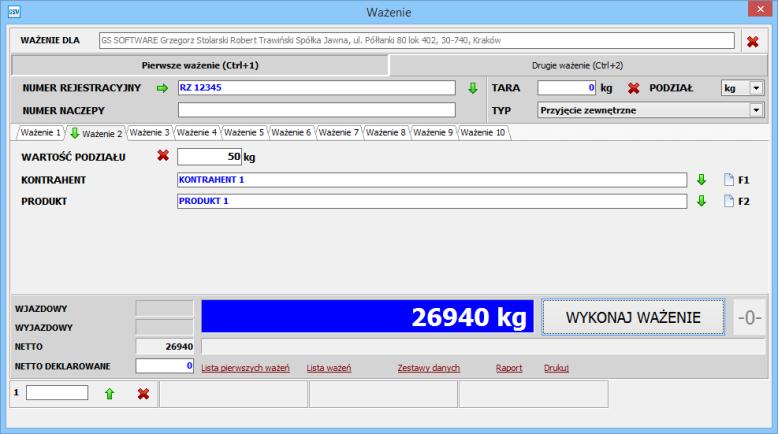This screenshot has width=778, height=434.
Task: Click the Produkt field with PRODUKT 1
Action: [x=432, y=201]
